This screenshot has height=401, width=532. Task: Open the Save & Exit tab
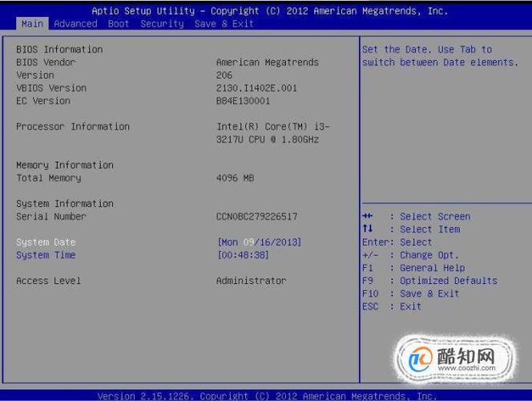(224, 24)
